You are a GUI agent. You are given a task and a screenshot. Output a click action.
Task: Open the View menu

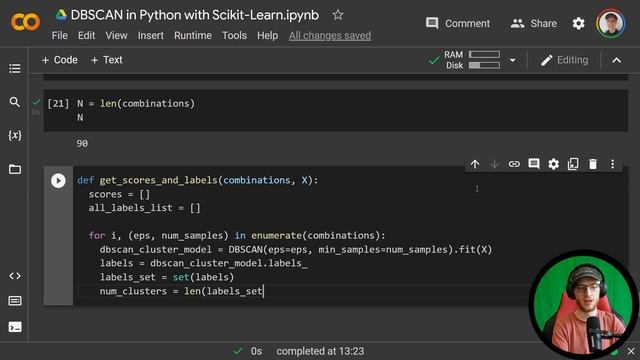click(116, 36)
